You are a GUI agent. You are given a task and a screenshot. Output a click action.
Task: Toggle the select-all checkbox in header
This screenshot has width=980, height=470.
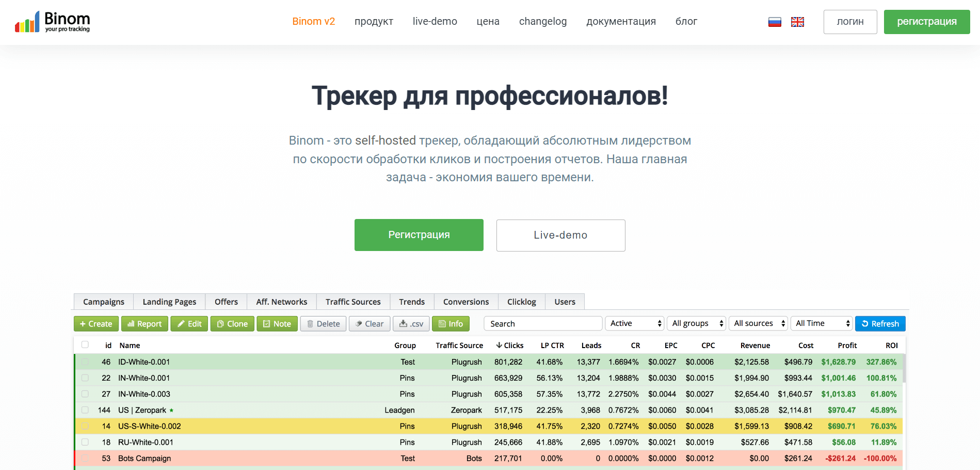(85, 344)
